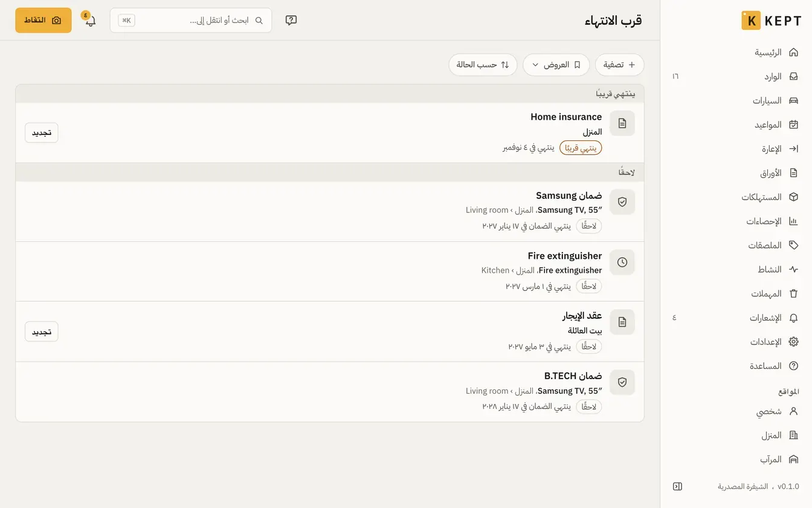Select the المرآب garage location
The height and width of the screenshot is (508, 812).
pos(736,460)
